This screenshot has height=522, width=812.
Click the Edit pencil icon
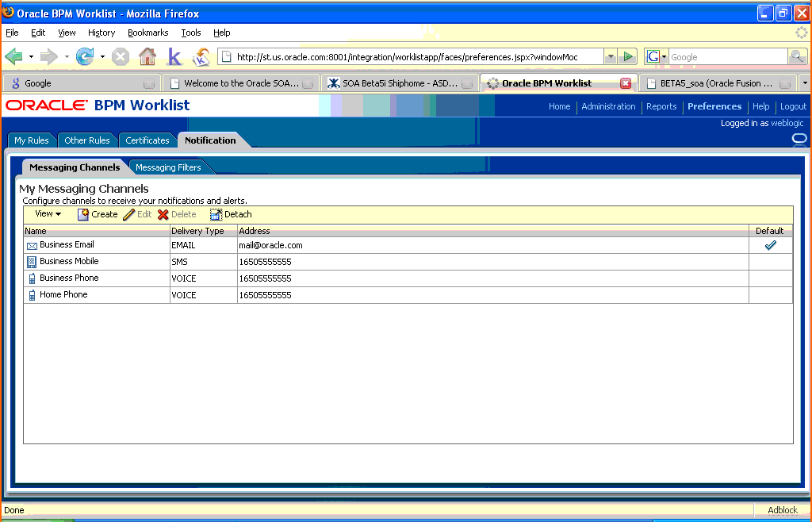(129, 214)
